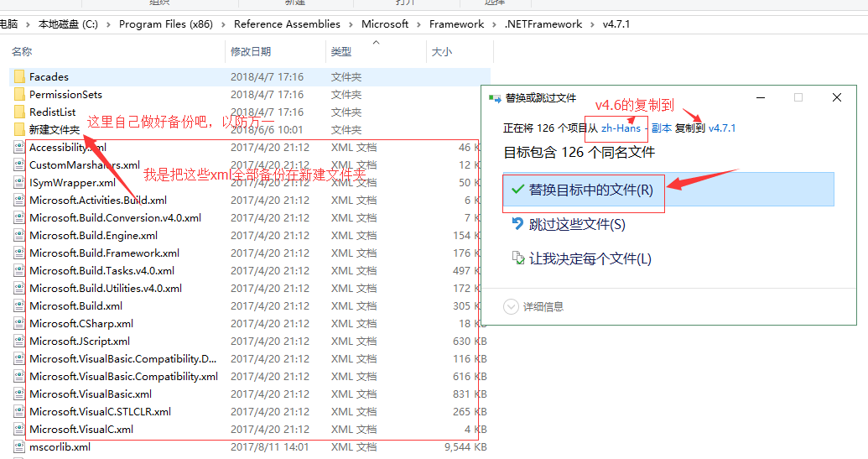Open the v4.7.1 destination link

[722, 128]
